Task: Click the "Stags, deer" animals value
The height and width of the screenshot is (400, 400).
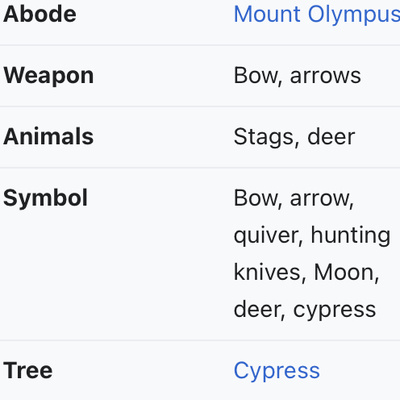Action: pyautogui.click(x=294, y=137)
